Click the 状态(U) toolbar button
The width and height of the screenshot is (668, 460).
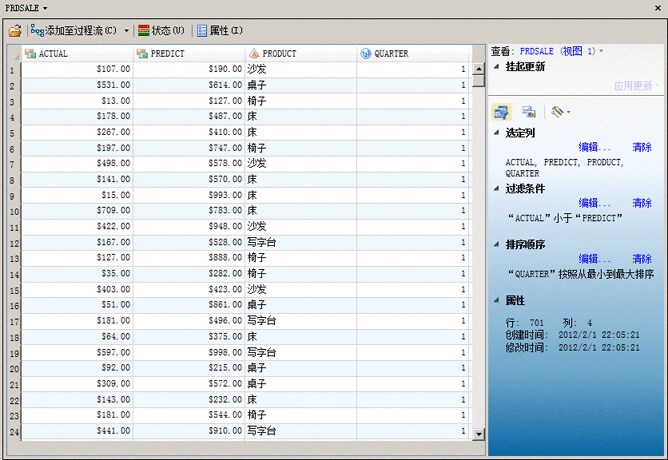tap(161, 31)
